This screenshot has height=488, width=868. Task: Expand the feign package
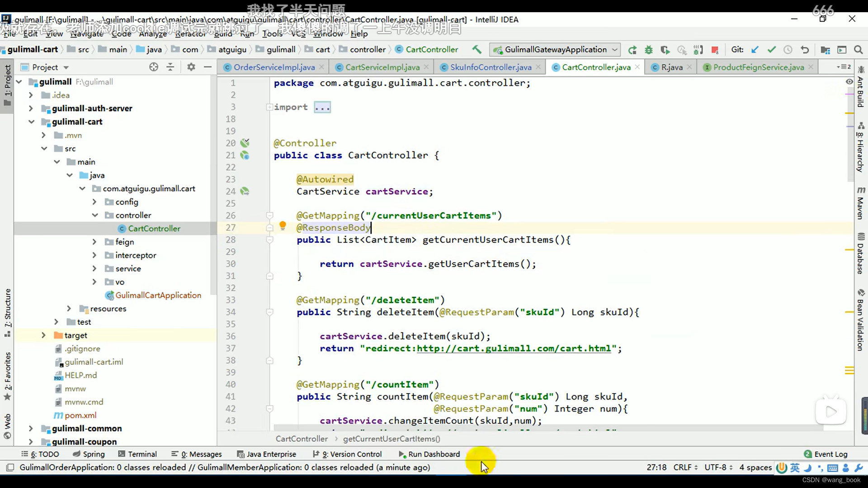94,242
